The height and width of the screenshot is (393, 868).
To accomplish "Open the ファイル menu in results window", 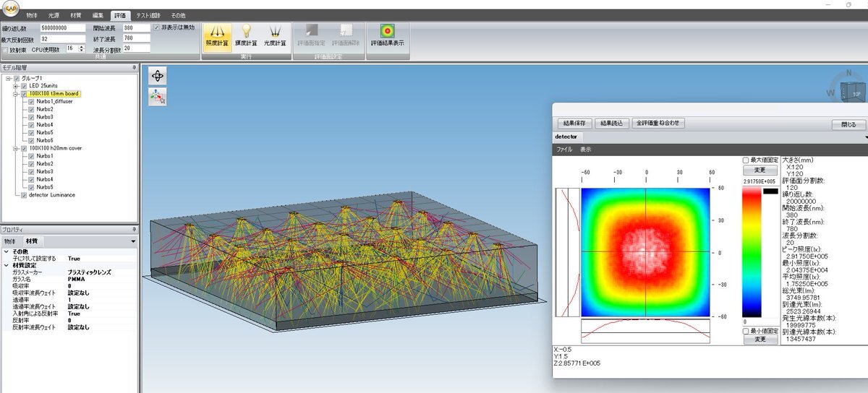I will [x=563, y=150].
